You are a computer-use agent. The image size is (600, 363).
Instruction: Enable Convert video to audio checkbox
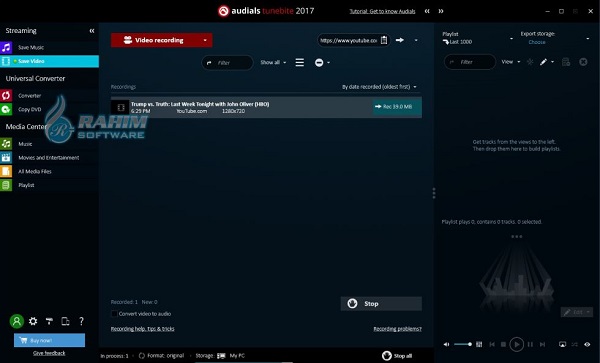114,314
